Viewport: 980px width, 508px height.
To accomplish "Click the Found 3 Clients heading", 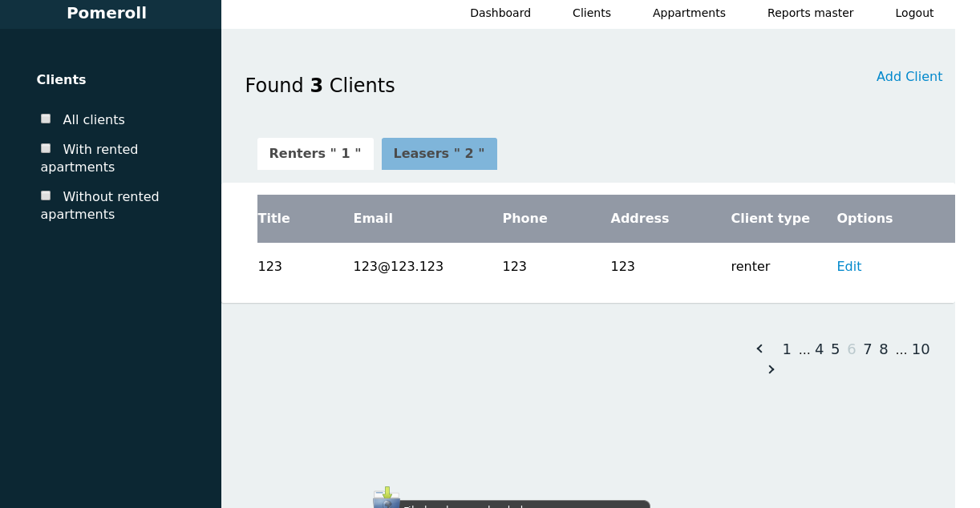I will pos(320,86).
